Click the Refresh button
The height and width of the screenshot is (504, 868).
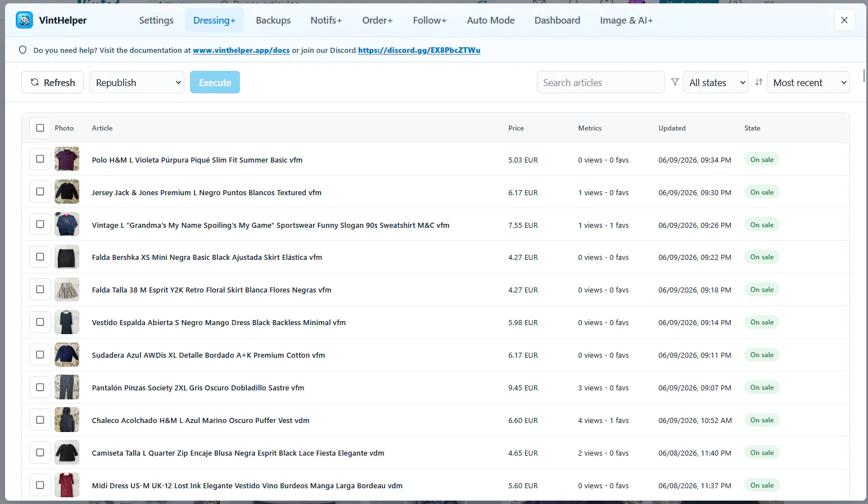pyautogui.click(x=52, y=82)
